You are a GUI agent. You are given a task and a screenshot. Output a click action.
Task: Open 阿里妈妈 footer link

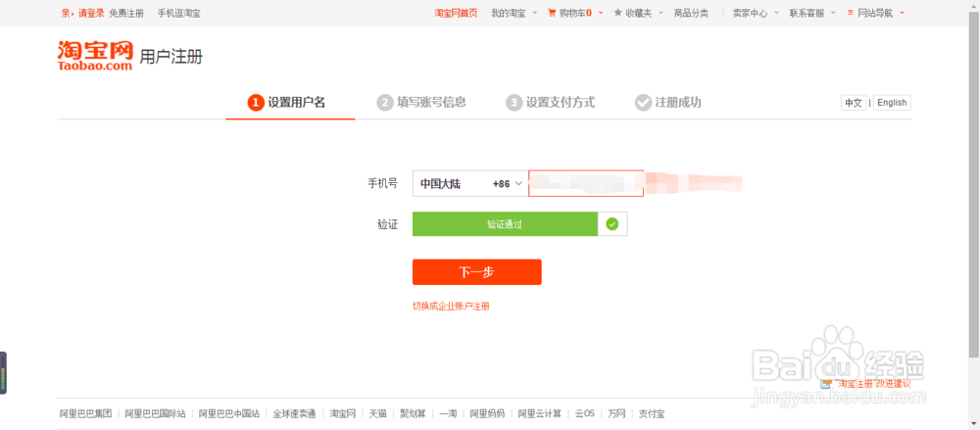click(x=487, y=413)
